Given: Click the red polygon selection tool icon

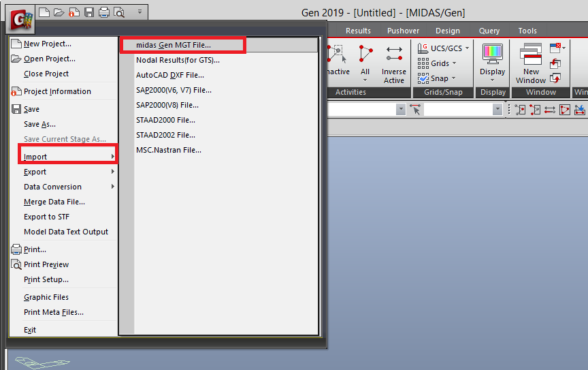Looking at the screenshot, I should click(x=565, y=110).
